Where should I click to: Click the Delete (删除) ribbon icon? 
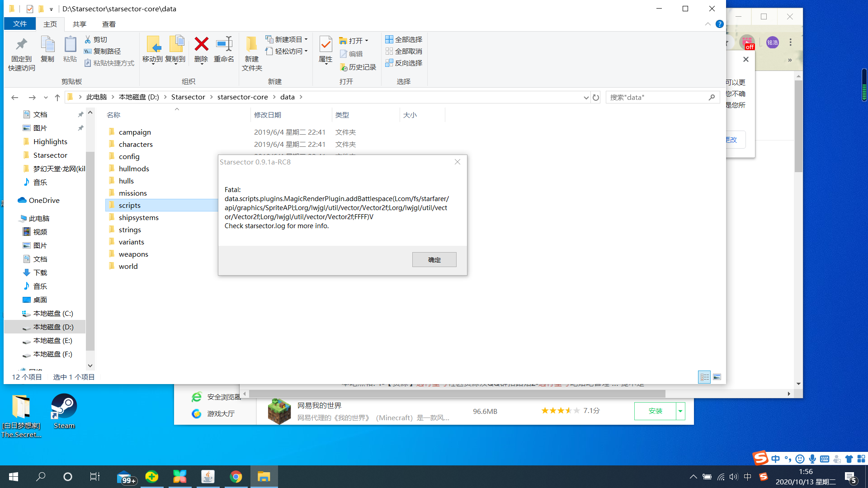tap(201, 45)
